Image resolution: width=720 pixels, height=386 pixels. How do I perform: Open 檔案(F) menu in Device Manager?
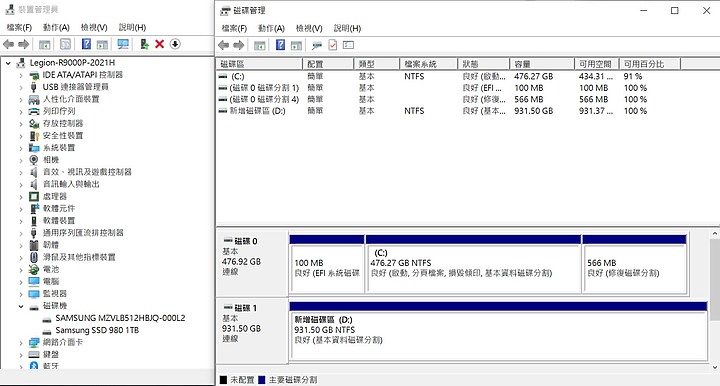(x=19, y=28)
